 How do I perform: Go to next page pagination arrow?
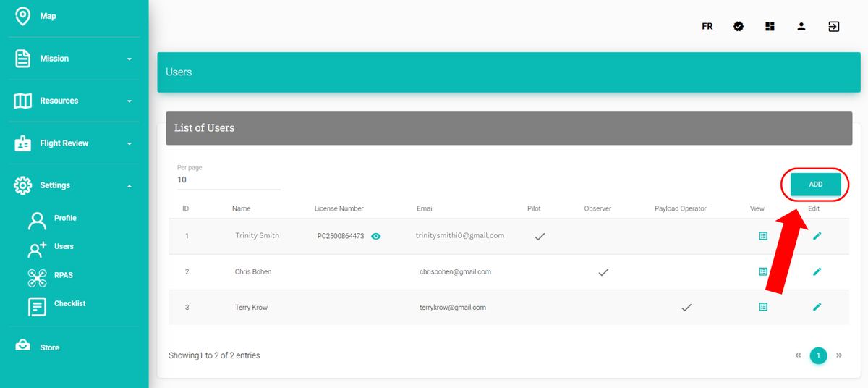tap(839, 355)
